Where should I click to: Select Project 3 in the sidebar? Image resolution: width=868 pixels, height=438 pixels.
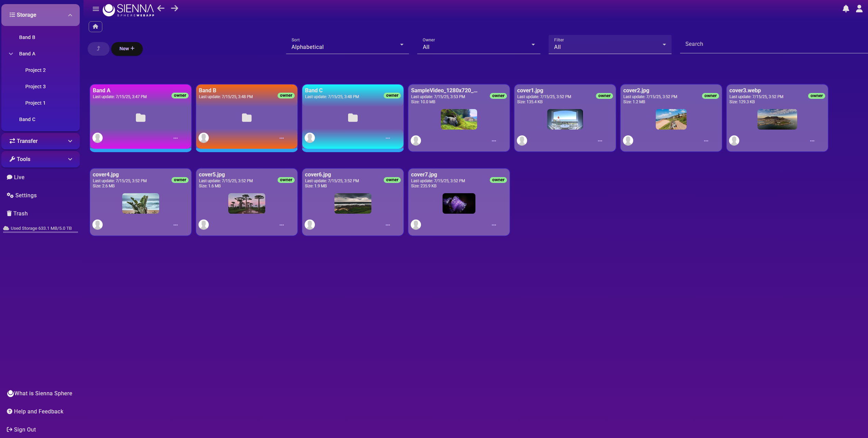pyautogui.click(x=35, y=86)
